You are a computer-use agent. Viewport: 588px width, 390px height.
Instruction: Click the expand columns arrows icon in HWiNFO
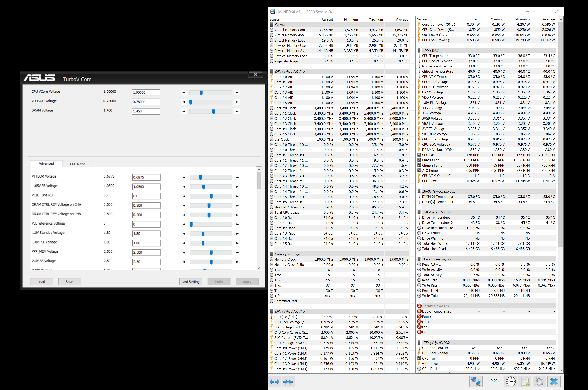click(x=274, y=381)
